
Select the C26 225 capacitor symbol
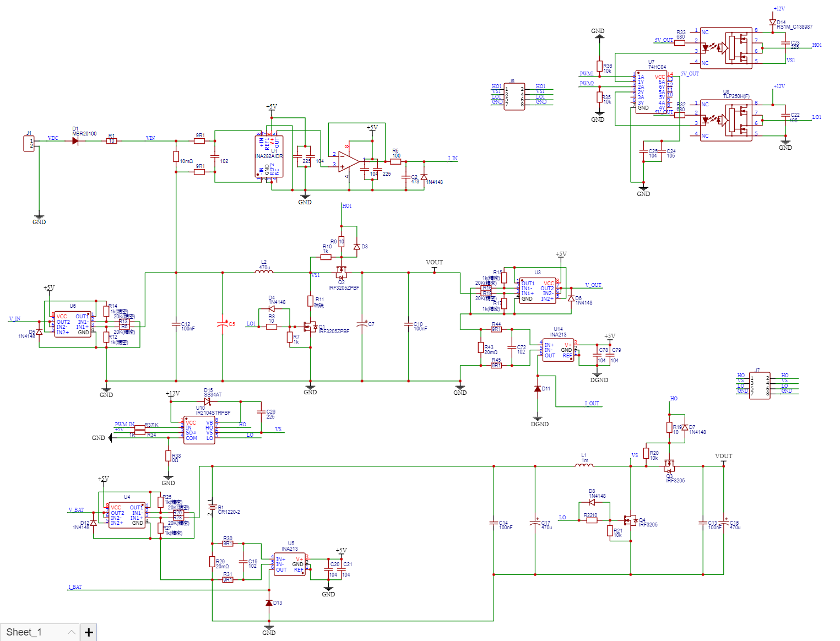click(261, 412)
